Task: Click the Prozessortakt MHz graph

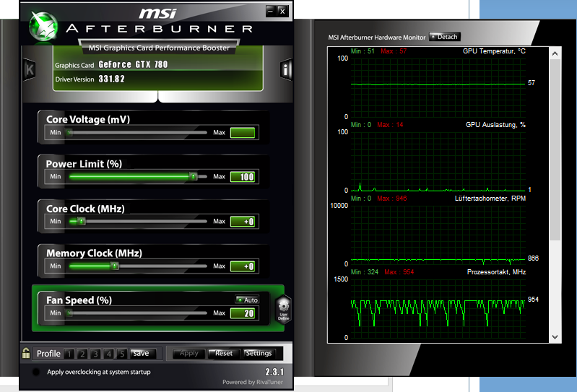Action: click(x=438, y=308)
